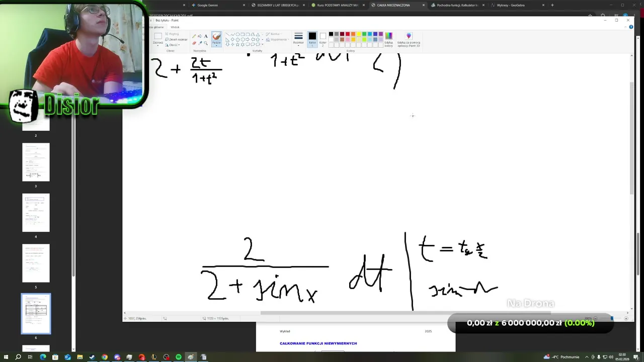Pick the yellow color swatch
Screen dimensions: 644x362
click(x=359, y=34)
